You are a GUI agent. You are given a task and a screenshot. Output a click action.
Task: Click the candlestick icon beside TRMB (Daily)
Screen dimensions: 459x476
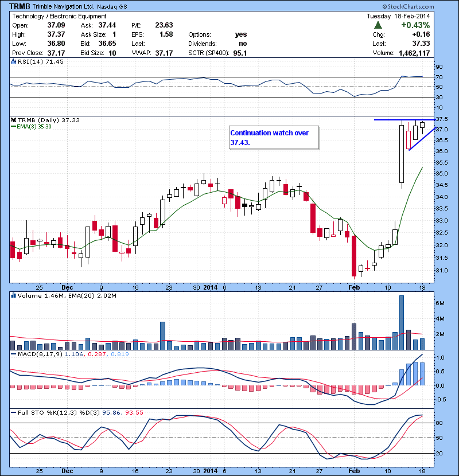coord(13,120)
